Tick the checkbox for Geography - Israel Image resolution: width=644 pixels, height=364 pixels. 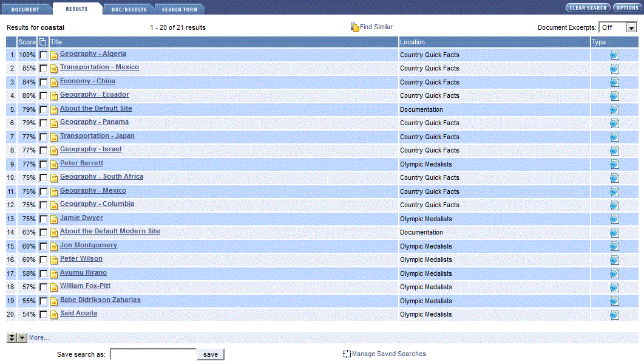point(43,151)
